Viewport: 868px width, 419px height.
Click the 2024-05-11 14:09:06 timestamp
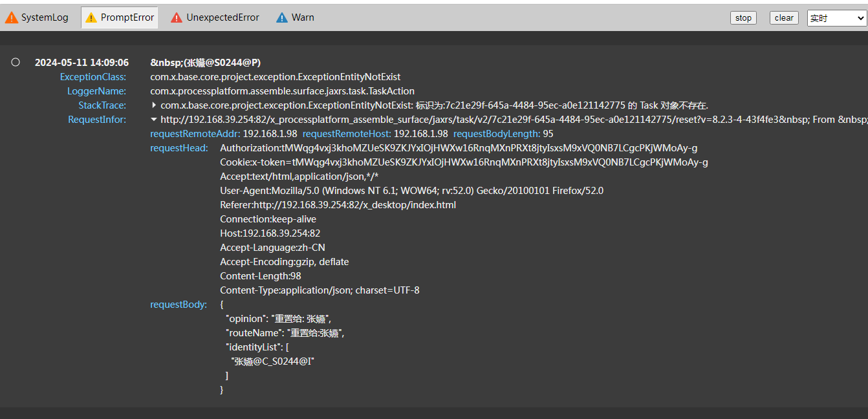click(x=81, y=63)
